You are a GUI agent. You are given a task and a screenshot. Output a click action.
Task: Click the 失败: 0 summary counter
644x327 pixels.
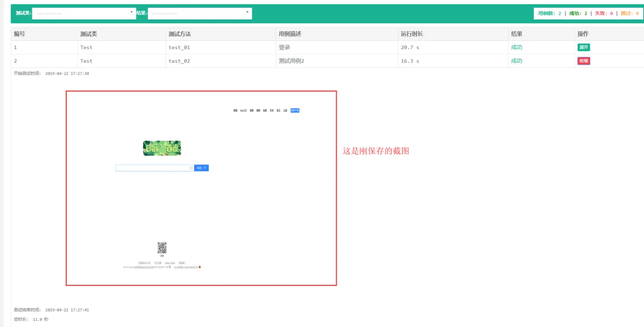(x=604, y=13)
